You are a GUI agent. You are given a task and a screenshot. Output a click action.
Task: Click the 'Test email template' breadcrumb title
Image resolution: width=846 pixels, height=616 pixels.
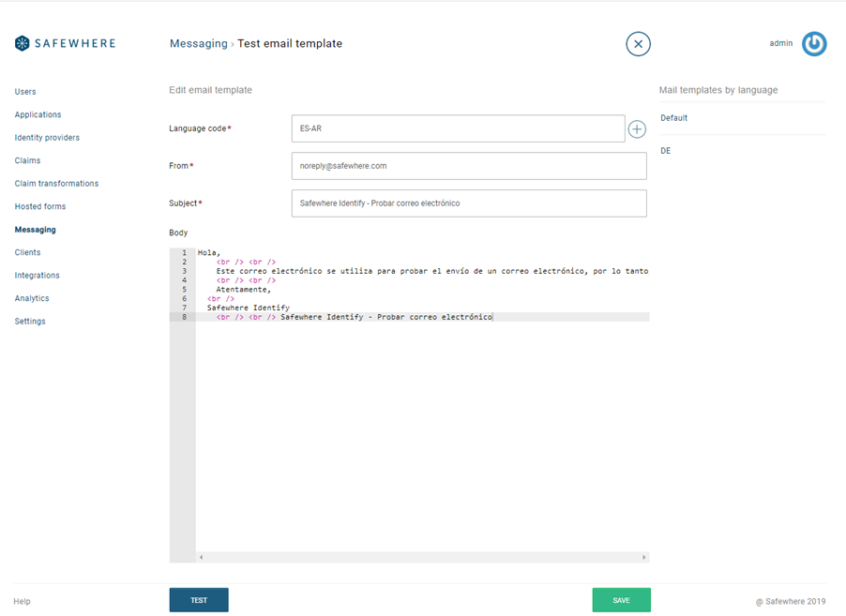(x=290, y=44)
